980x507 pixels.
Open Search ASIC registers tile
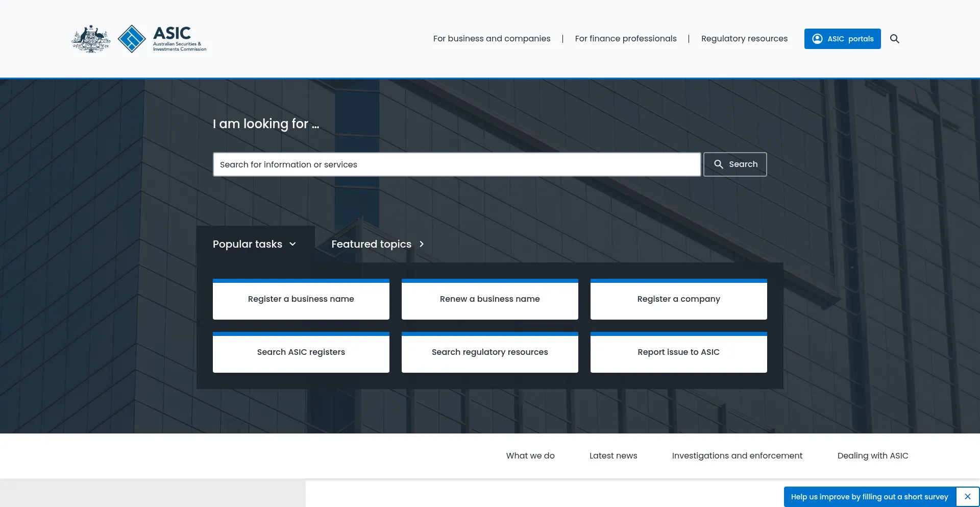[301, 352]
